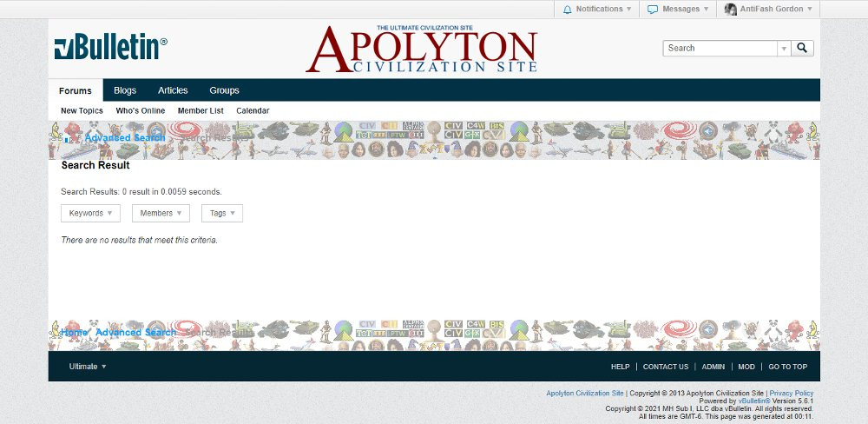This screenshot has height=424, width=868.
Task: Open the Calendar link
Action: pos(253,111)
